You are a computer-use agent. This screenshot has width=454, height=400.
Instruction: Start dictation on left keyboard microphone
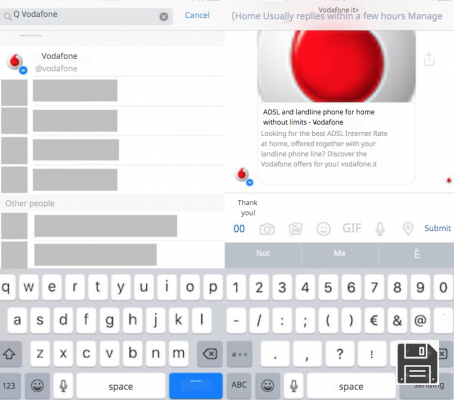point(63,386)
